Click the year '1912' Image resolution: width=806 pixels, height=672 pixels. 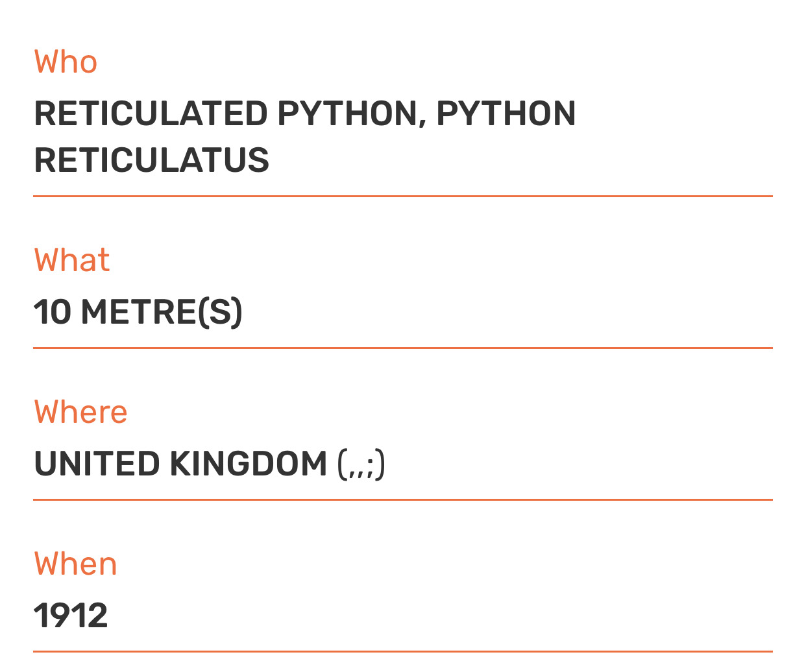(x=71, y=616)
